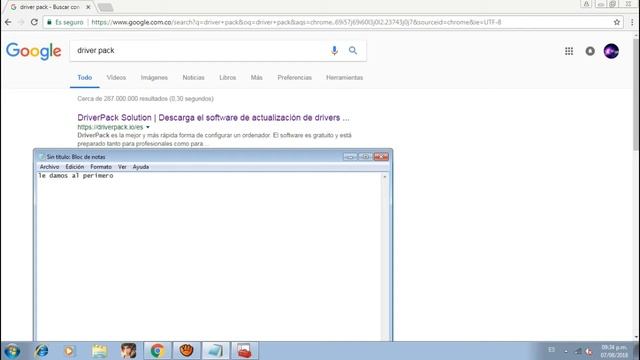
Task: Expand the Más search options
Action: 257,78
